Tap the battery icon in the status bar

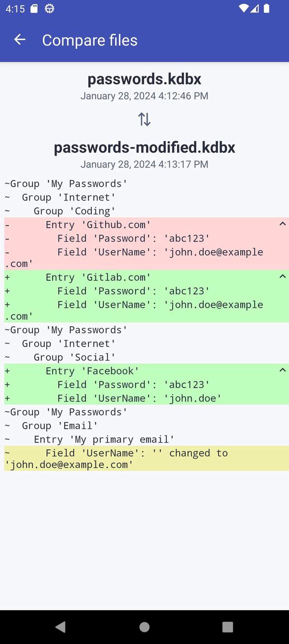[x=267, y=8]
